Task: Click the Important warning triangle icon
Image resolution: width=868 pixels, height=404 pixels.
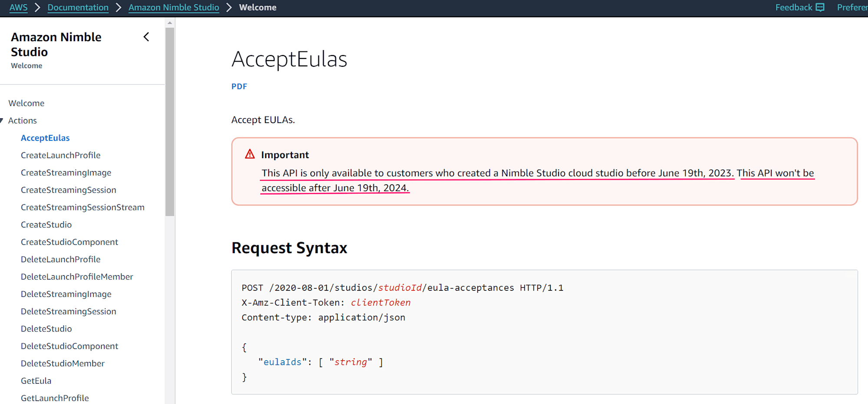Action: click(250, 154)
